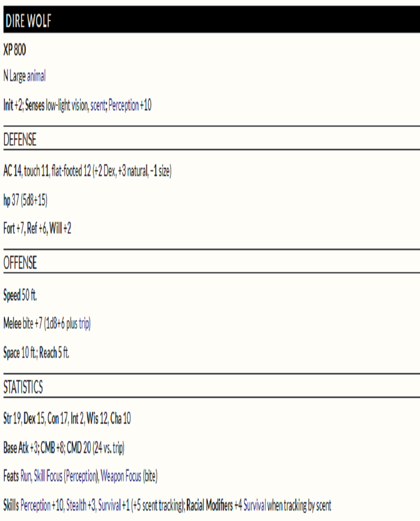Click the AC 14 armor class line

click(87, 172)
